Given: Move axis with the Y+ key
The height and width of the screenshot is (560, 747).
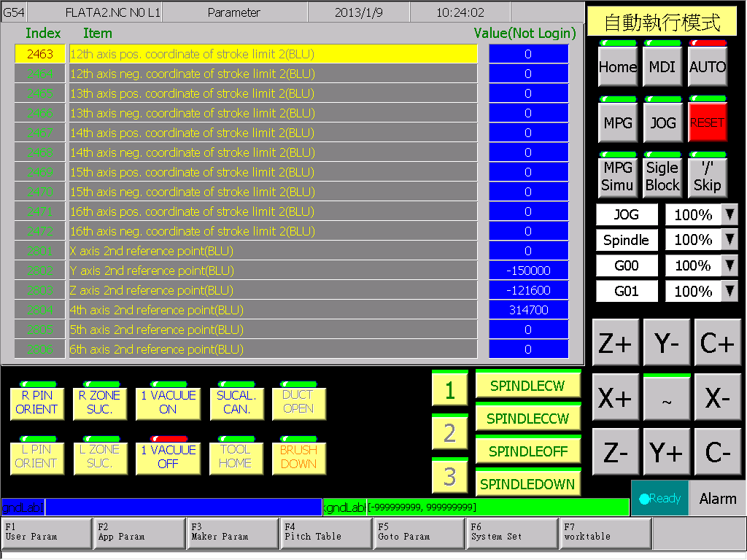Looking at the screenshot, I should [x=666, y=451].
